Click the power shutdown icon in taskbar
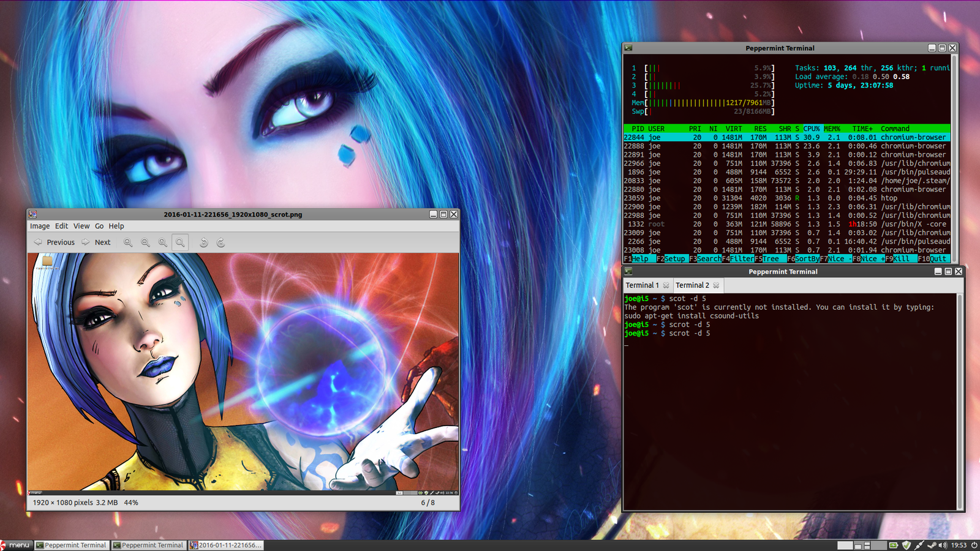Viewport: 980px width, 551px height. [x=974, y=545]
